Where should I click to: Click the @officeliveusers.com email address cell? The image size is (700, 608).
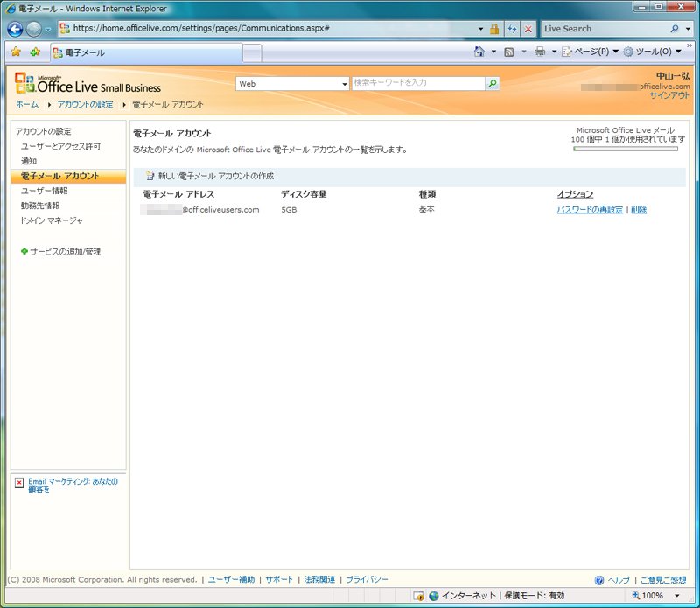coord(200,209)
